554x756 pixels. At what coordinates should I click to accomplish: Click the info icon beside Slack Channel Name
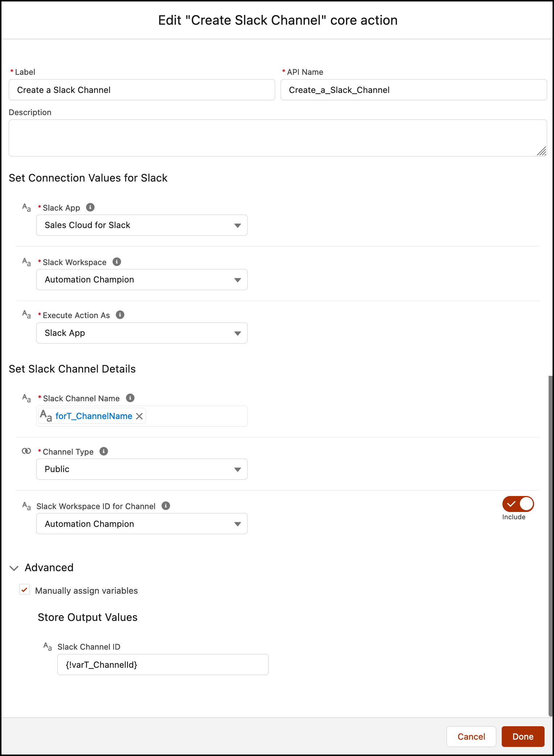click(130, 398)
